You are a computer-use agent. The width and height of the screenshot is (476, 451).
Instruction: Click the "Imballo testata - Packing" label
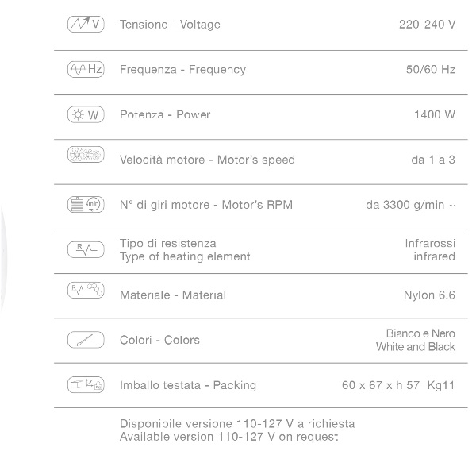(188, 385)
